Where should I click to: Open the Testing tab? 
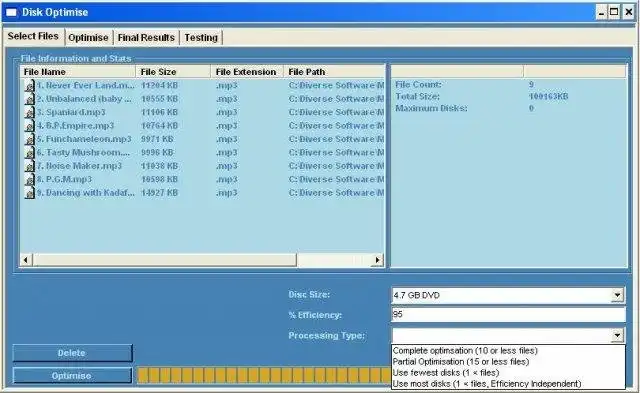[201, 38]
